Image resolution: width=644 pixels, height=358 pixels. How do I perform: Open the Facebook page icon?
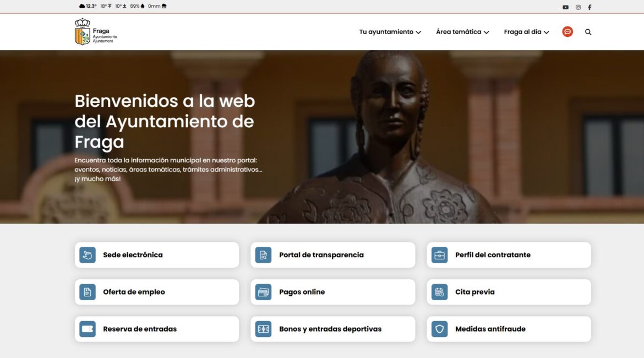pyautogui.click(x=590, y=7)
